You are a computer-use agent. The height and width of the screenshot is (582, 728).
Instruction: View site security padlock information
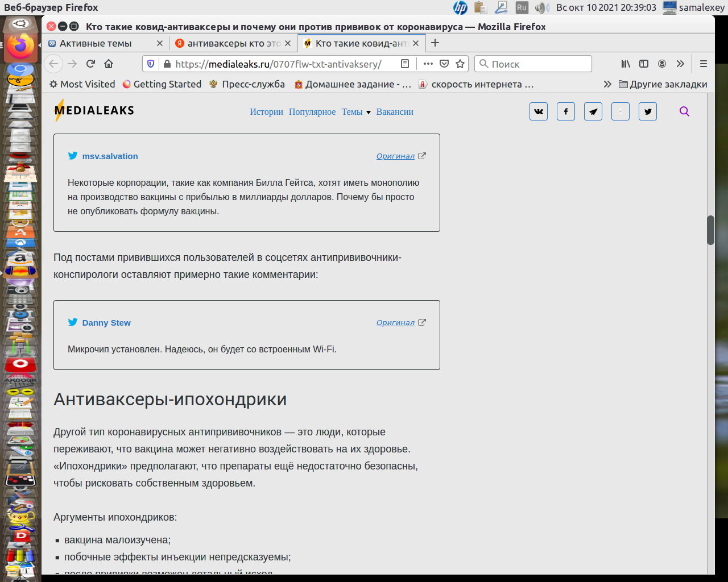pyautogui.click(x=167, y=64)
